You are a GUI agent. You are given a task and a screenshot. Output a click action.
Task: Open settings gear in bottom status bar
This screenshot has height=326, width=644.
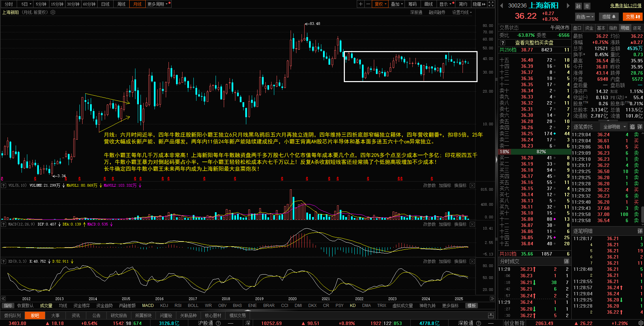[x=641, y=323]
